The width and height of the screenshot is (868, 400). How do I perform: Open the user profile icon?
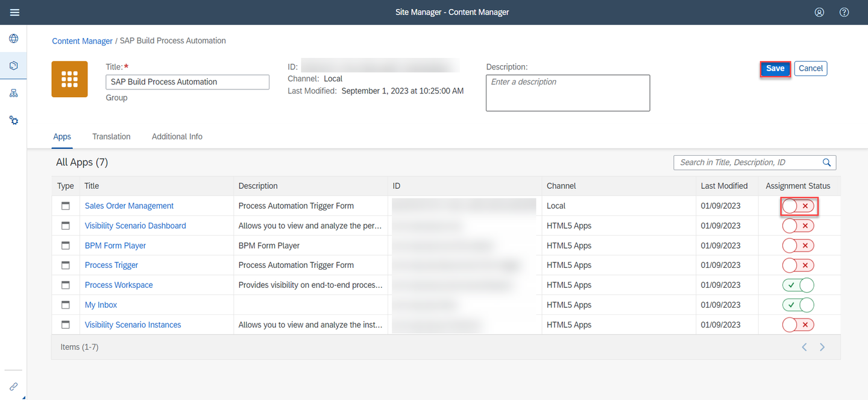819,12
